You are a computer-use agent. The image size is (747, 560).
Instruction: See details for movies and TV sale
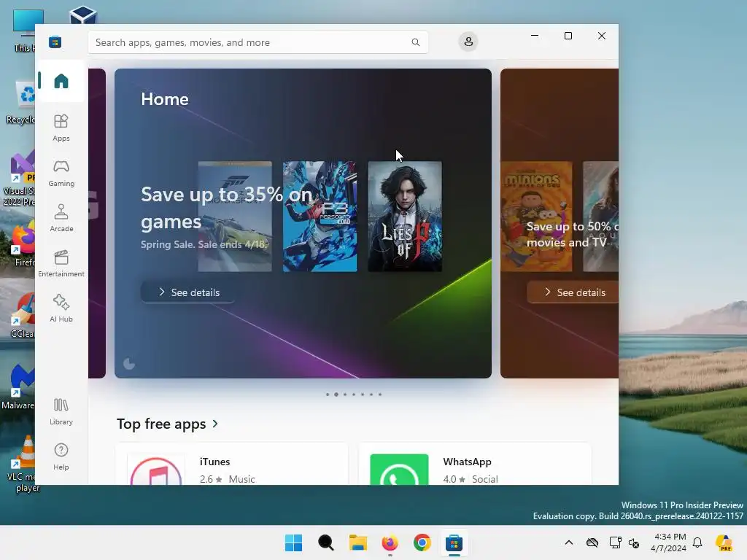(x=573, y=292)
